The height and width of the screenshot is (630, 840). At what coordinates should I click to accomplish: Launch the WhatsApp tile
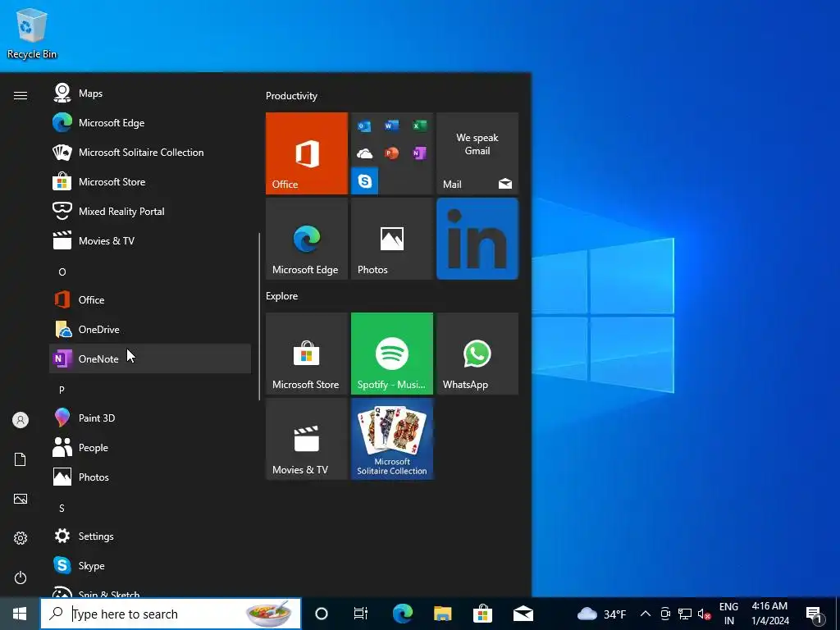(x=477, y=354)
